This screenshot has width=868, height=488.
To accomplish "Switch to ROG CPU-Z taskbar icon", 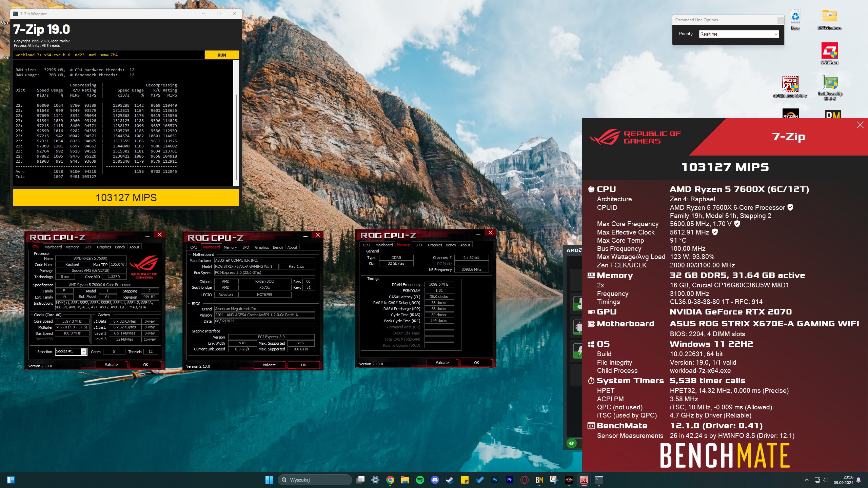I will click(x=584, y=480).
